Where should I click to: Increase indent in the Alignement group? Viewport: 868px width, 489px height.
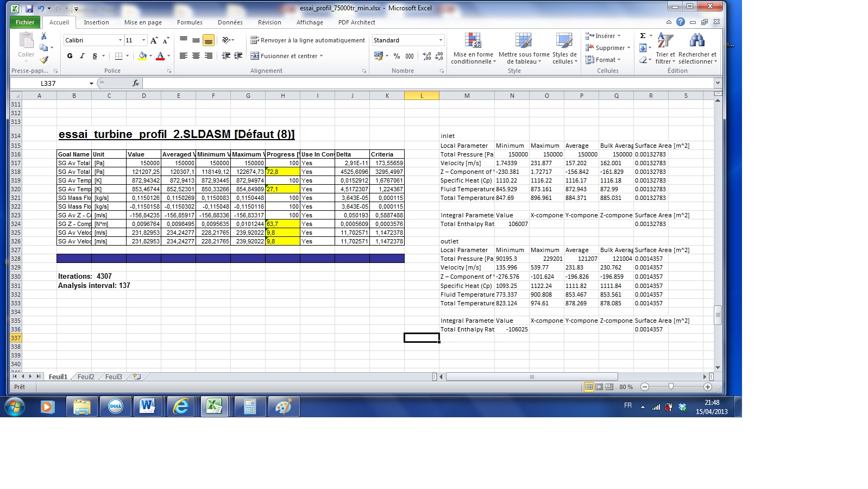point(238,56)
